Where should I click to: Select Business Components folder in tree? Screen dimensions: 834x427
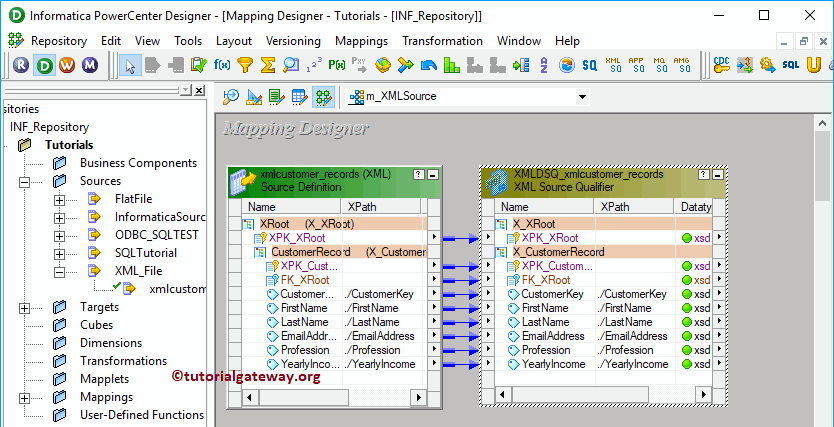coord(138,163)
